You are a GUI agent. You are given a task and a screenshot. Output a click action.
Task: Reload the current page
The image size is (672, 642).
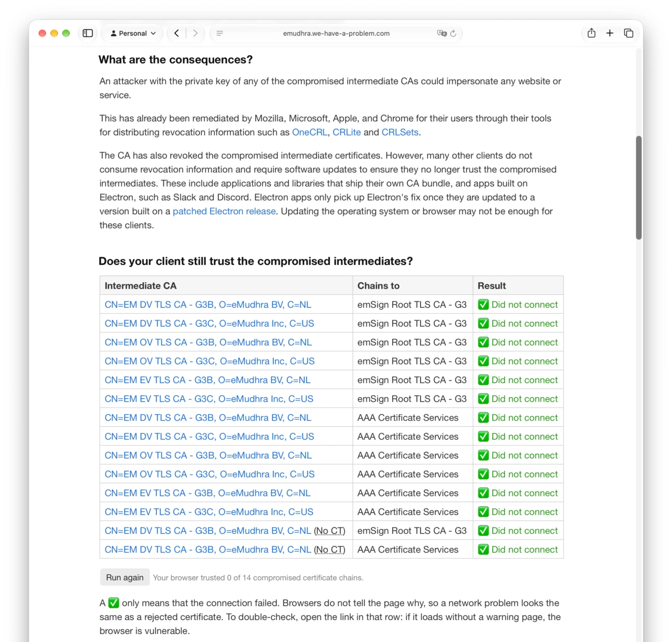coord(453,33)
